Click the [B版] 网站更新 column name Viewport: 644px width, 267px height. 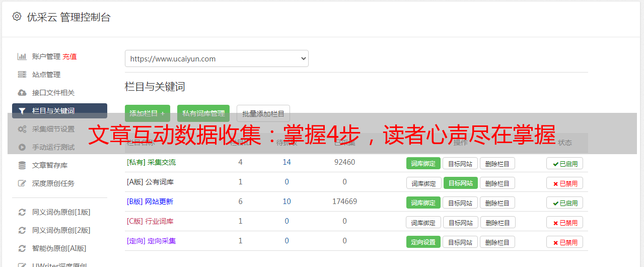(x=150, y=202)
